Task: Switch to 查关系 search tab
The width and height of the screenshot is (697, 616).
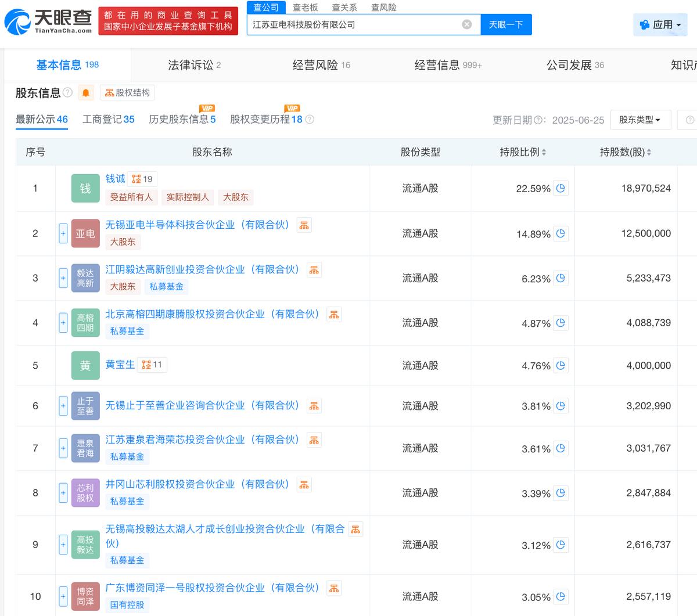Action: tap(344, 8)
